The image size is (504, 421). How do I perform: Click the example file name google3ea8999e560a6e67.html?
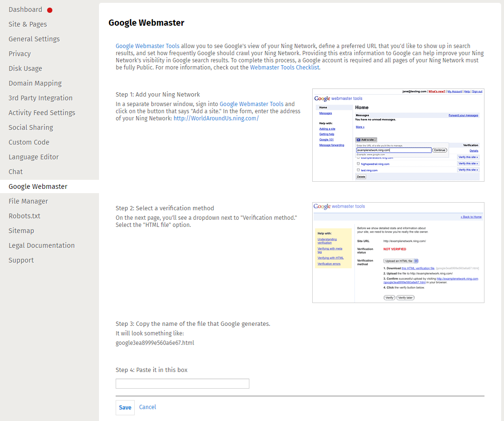(155, 343)
